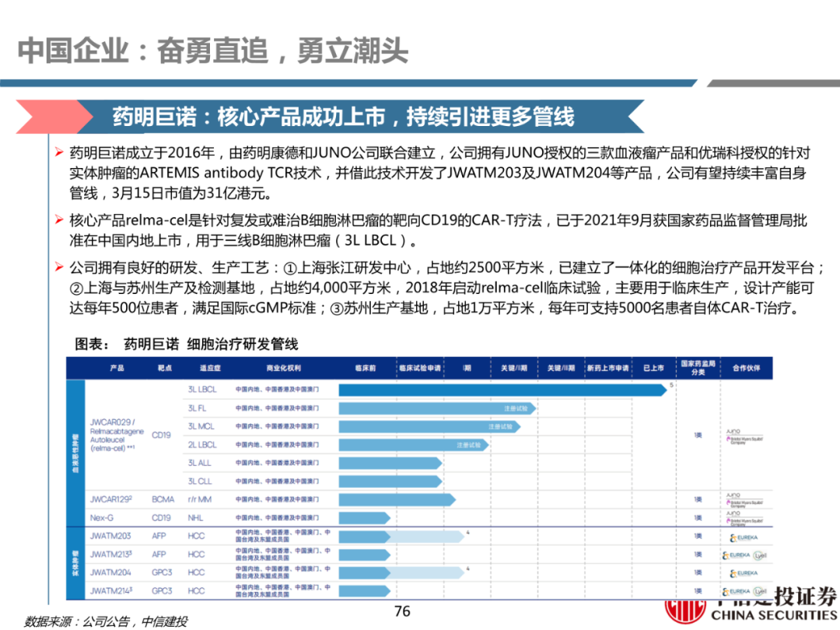
Task: Select the JWCAR029 / Relmacabtagene Autoleucel product name
Action: pos(117,435)
